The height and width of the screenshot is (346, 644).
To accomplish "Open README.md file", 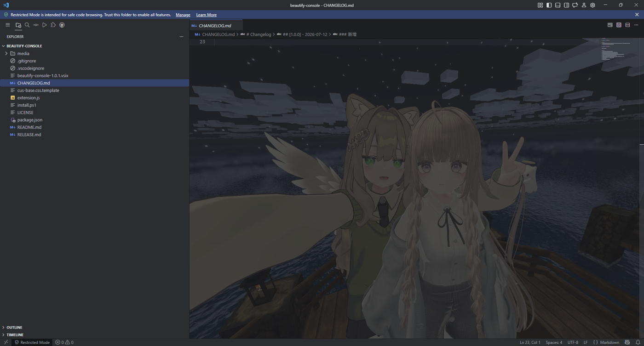I will (94, 127).
